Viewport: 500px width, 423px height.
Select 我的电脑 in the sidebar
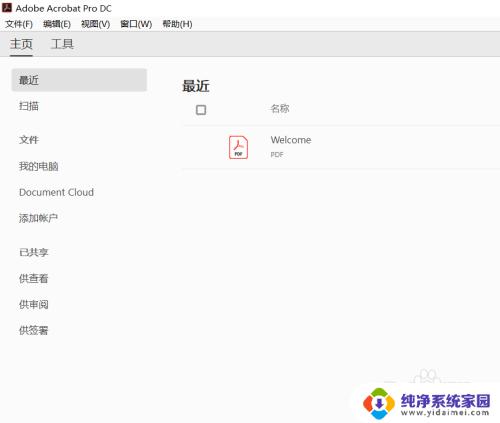click(39, 166)
